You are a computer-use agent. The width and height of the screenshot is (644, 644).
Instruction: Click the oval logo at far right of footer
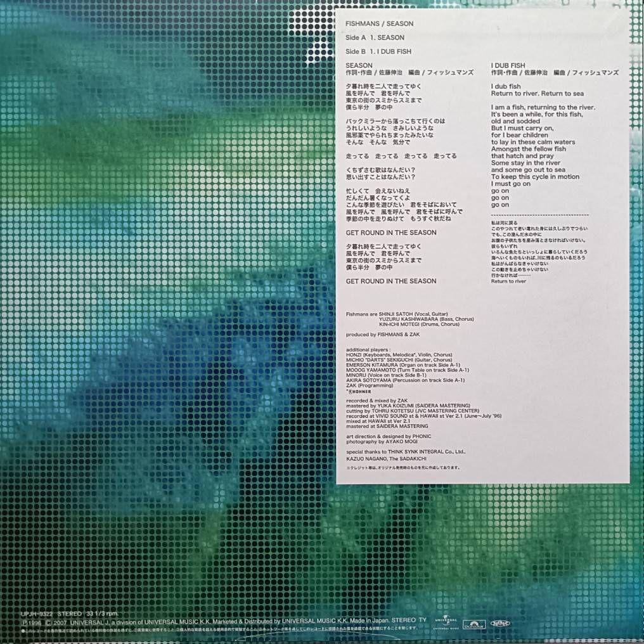coord(502,622)
